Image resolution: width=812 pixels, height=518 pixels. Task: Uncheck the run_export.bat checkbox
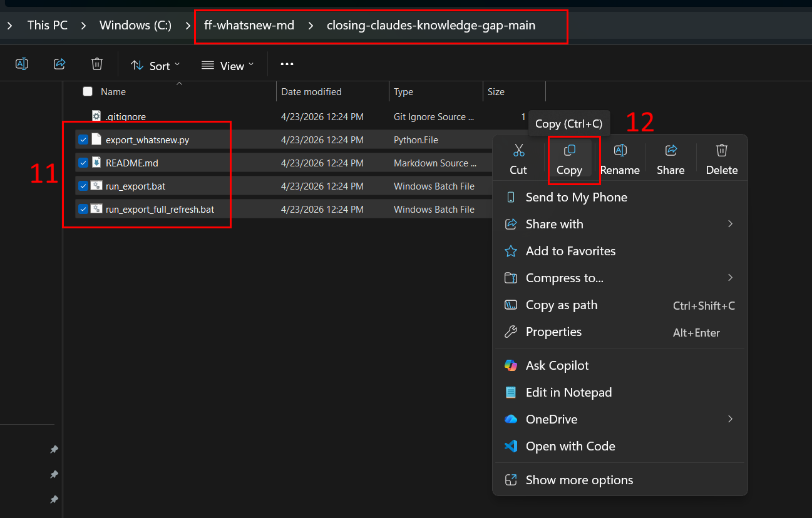tap(83, 186)
